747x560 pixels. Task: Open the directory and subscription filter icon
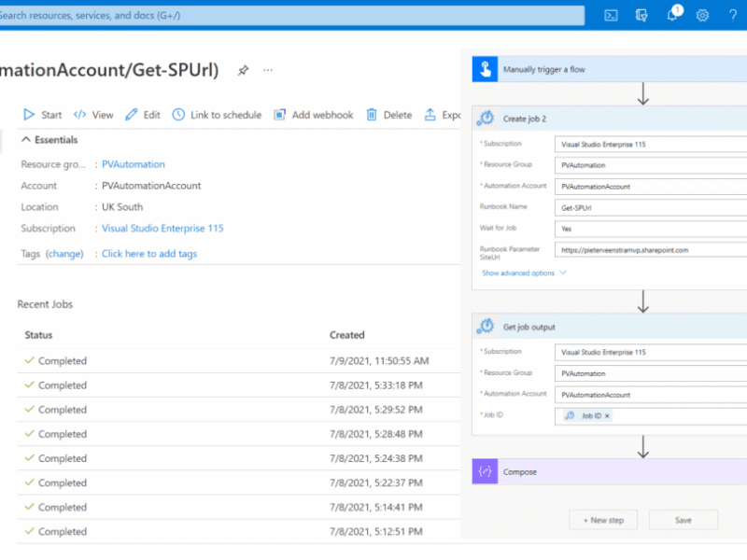pyautogui.click(x=641, y=16)
